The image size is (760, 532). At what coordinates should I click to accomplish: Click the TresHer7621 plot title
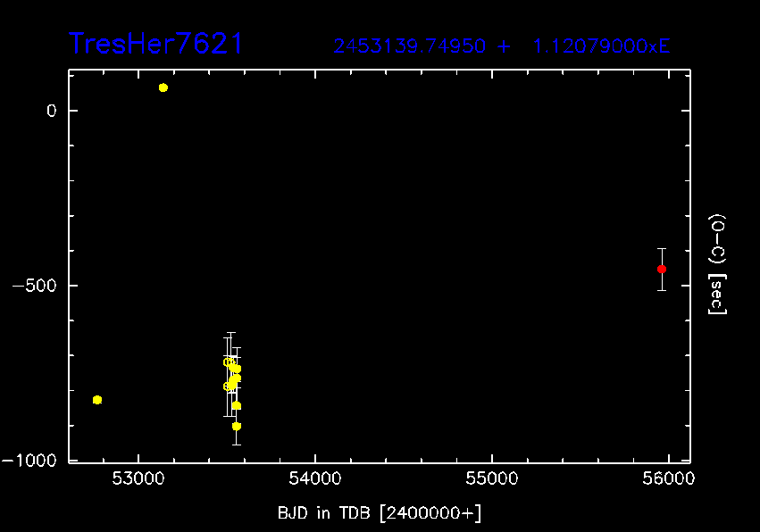(155, 44)
